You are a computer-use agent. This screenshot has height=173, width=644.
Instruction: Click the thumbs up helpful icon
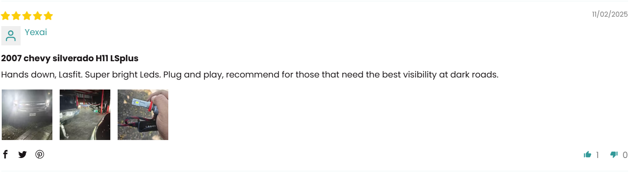click(x=587, y=155)
